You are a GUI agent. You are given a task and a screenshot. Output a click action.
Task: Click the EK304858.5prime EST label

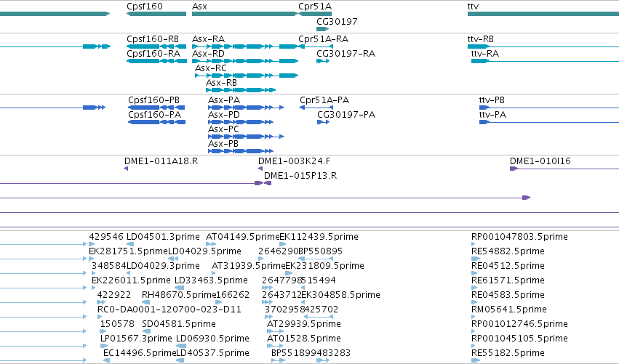pos(340,296)
